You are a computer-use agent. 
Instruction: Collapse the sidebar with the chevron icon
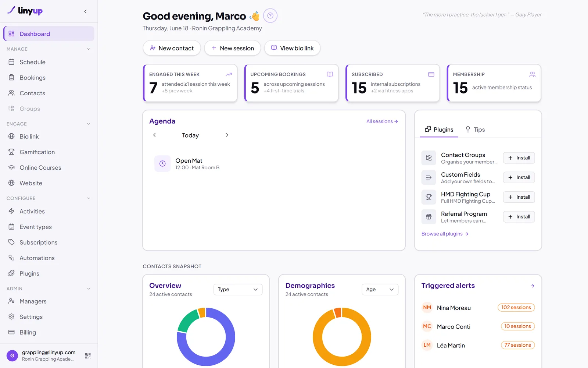click(85, 11)
